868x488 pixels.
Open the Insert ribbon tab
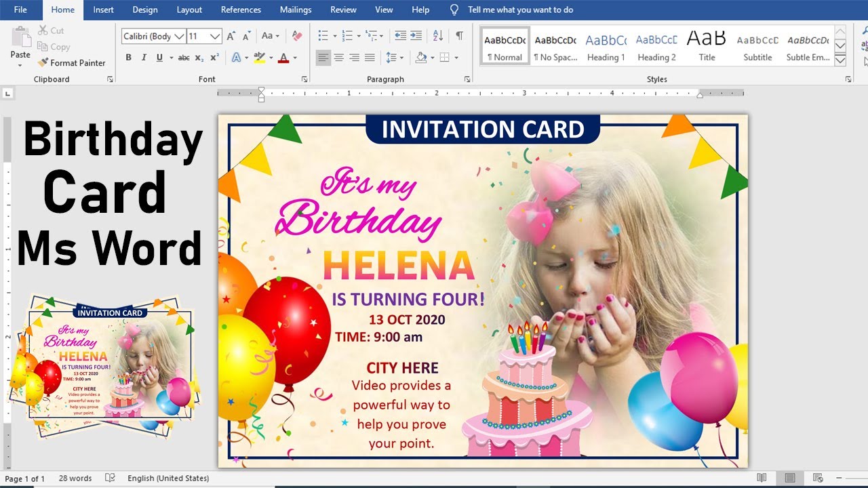(x=103, y=9)
